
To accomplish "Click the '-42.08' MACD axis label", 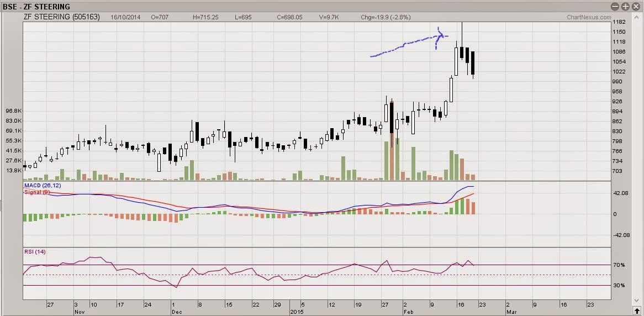I will tap(620, 235).
